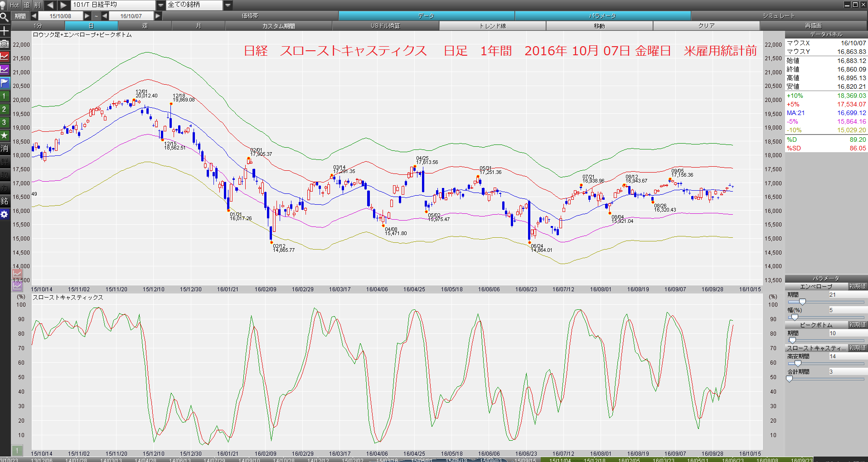Toggle the パラメータ panel option

point(602,16)
